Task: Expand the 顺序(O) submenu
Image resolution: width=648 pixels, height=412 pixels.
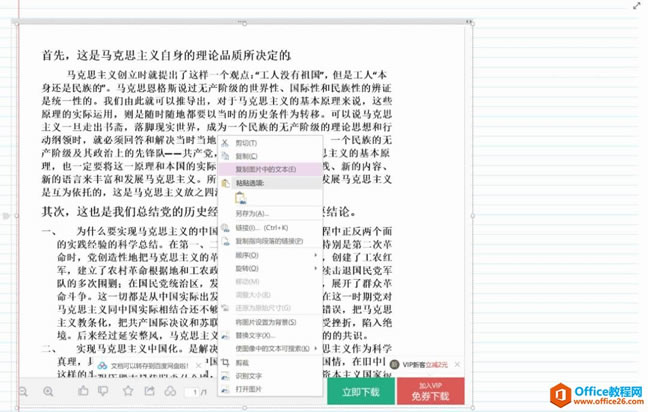Action: (270, 255)
